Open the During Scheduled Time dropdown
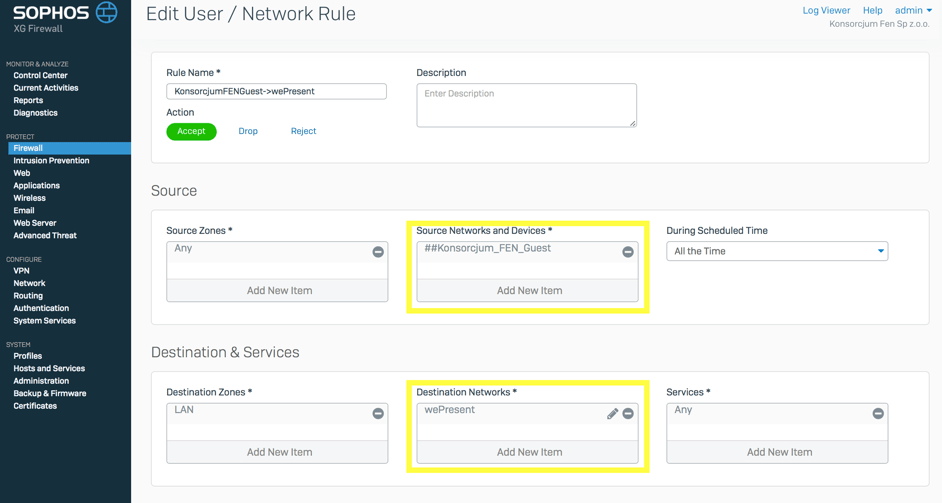The height and width of the screenshot is (503, 942). 777,251
